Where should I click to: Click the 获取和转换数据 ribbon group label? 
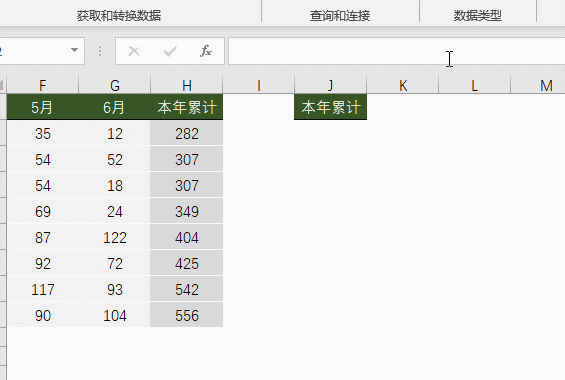coord(119,15)
